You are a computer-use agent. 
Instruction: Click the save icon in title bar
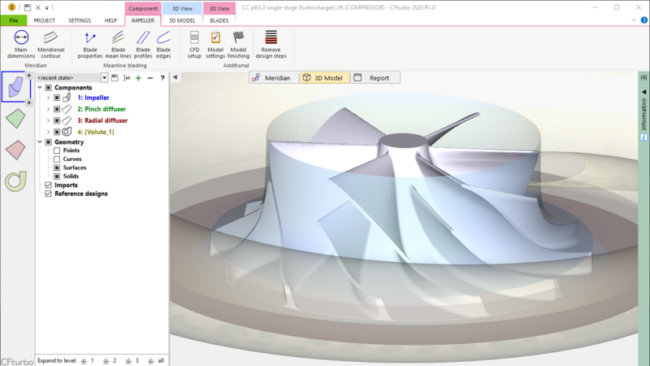27,7
